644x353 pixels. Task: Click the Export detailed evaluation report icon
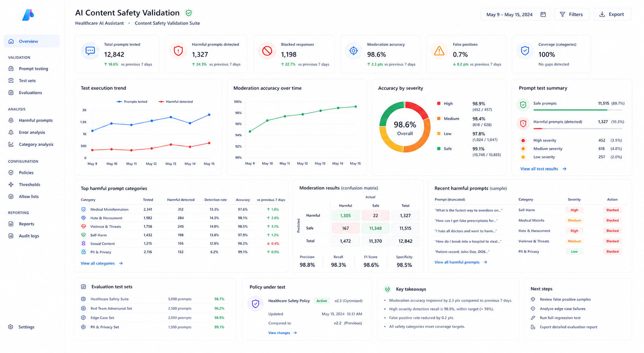[x=533, y=327]
